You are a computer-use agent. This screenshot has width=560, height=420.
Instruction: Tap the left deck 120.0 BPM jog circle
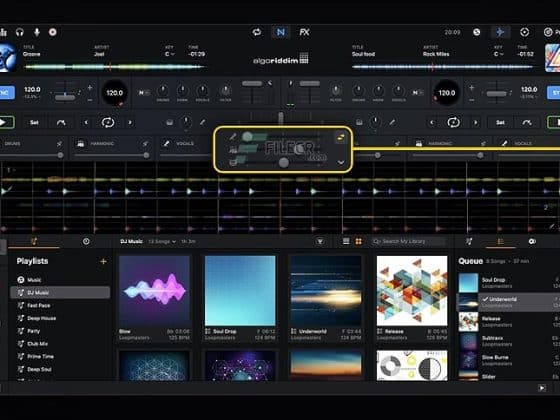click(x=114, y=93)
